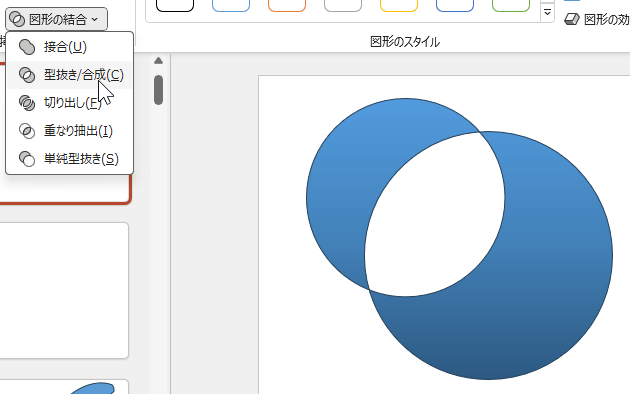Choose 重なり抽出(I) menu entry

(x=69, y=131)
